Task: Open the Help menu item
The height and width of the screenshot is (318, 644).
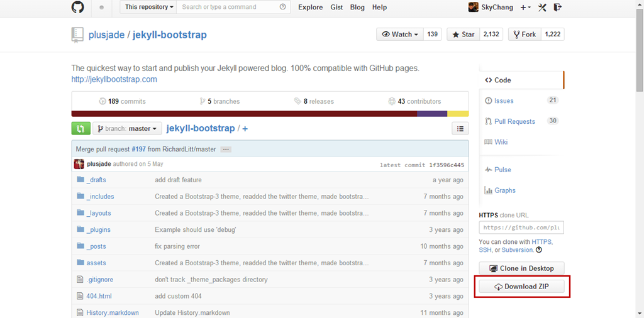Action: 379,7
